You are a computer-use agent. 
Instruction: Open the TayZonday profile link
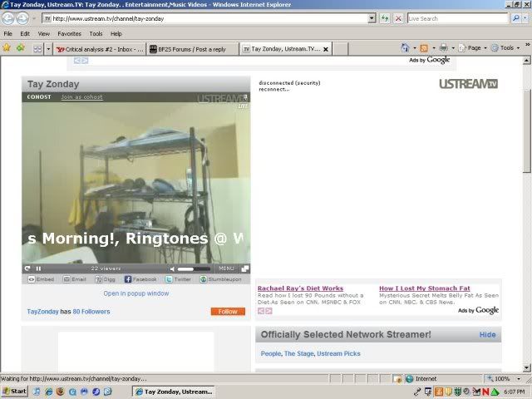tap(42, 312)
